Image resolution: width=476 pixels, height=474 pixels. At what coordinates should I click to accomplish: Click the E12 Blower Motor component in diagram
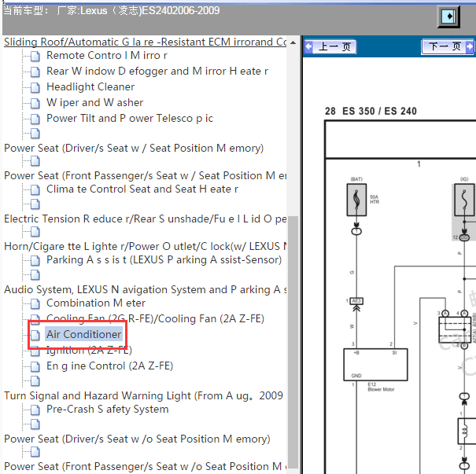[x=375, y=365]
